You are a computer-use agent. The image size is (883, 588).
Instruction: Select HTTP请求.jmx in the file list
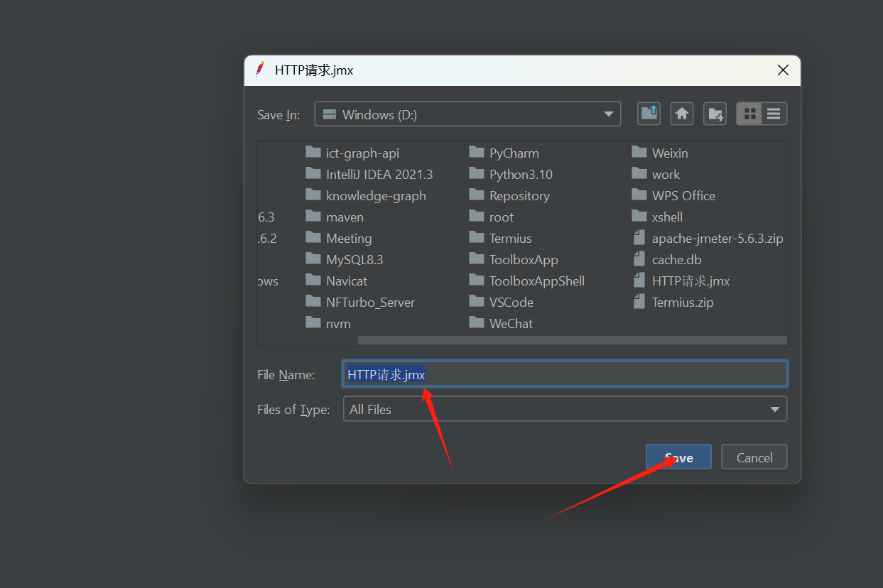coord(681,281)
